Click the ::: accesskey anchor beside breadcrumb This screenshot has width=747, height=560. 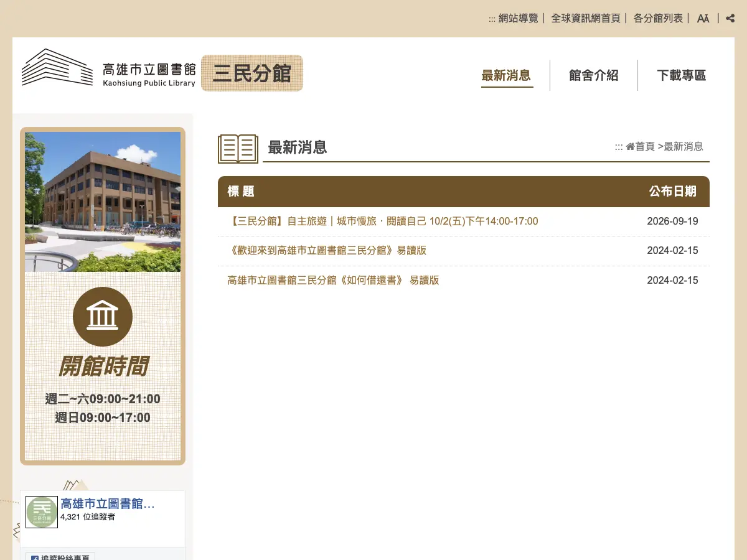pos(619,147)
